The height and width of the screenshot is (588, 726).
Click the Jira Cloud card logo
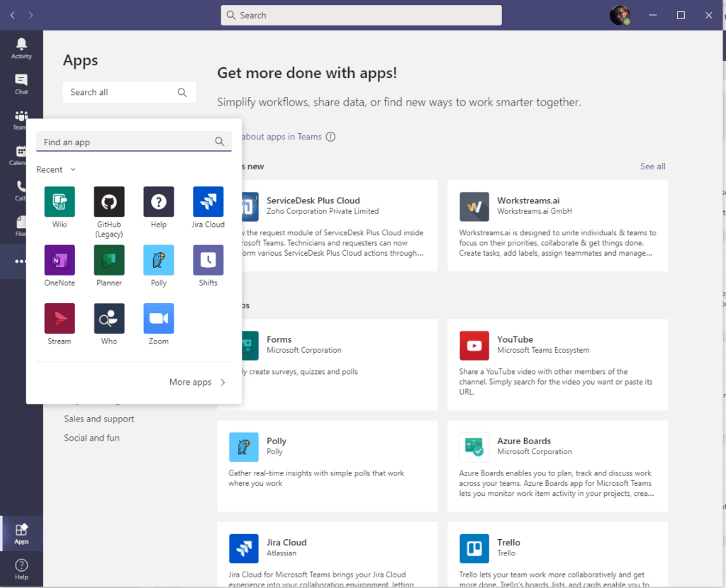[244, 548]
